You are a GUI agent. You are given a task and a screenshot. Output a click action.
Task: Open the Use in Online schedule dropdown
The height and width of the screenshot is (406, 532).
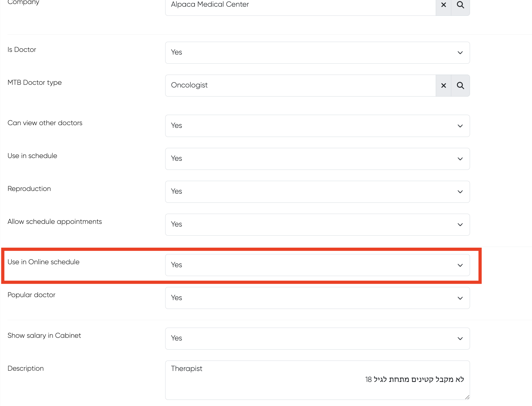[x=317, y=265]
